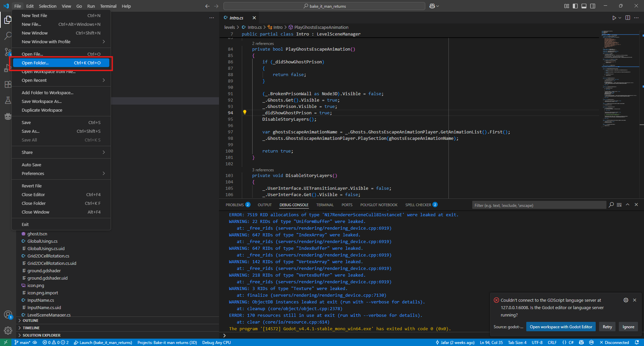Click the lightbulb code action on line 94
Image resolution: width=644 pixels, height=346 pixels.
(x=245, y=112)
